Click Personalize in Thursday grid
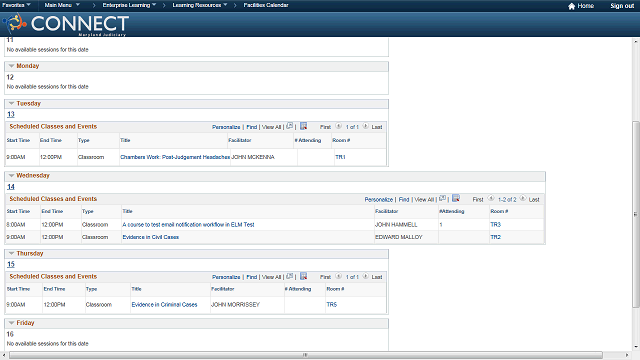Screen dimensions: 640x360 [226, 277]
